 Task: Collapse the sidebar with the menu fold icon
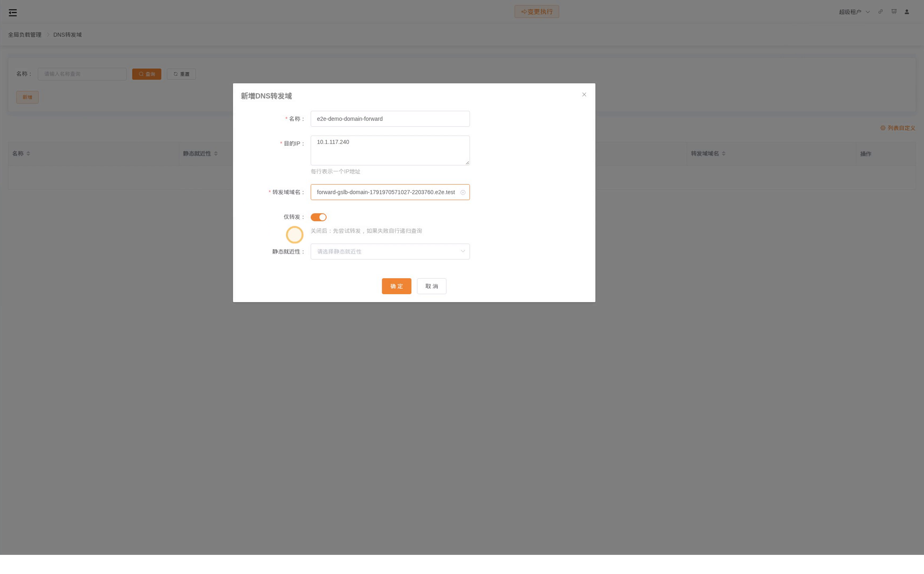coord(12,12)
